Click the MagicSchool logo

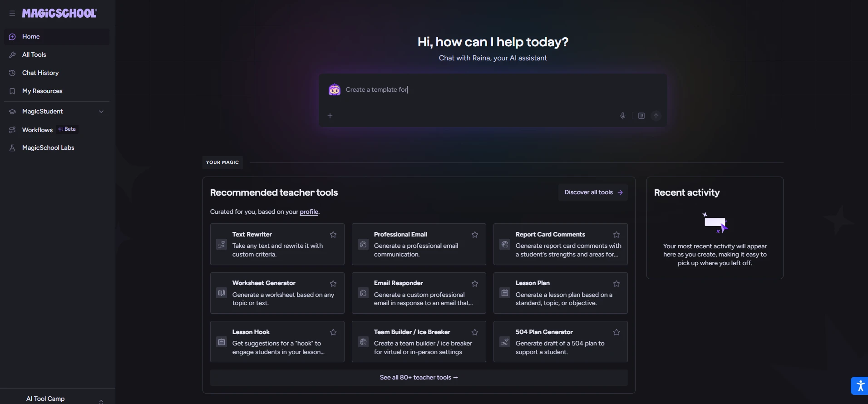59,13
